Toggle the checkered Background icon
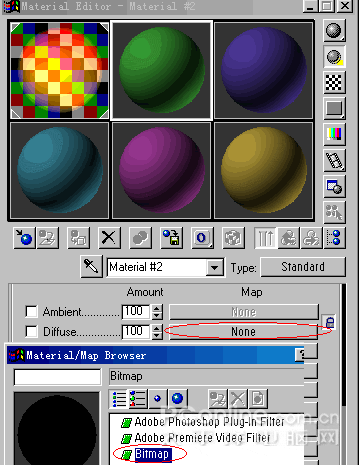360x466 pixels. pyautogui.click(x=334, y=82)
